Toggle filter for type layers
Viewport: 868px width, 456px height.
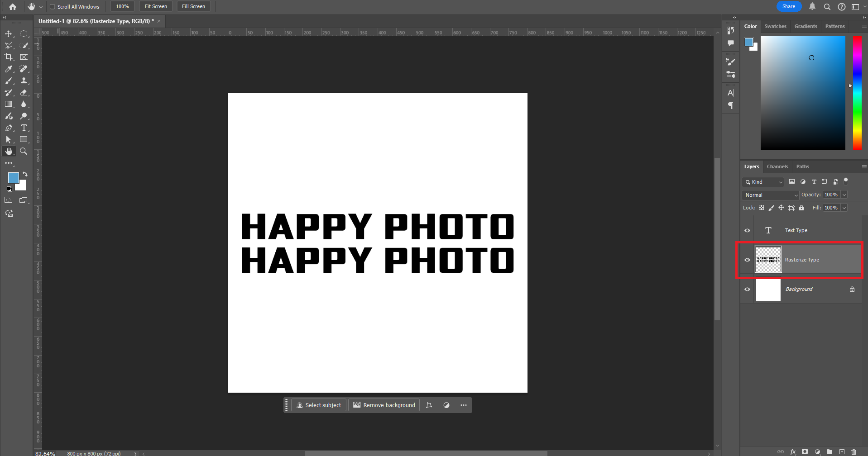(x=814, y=182)
